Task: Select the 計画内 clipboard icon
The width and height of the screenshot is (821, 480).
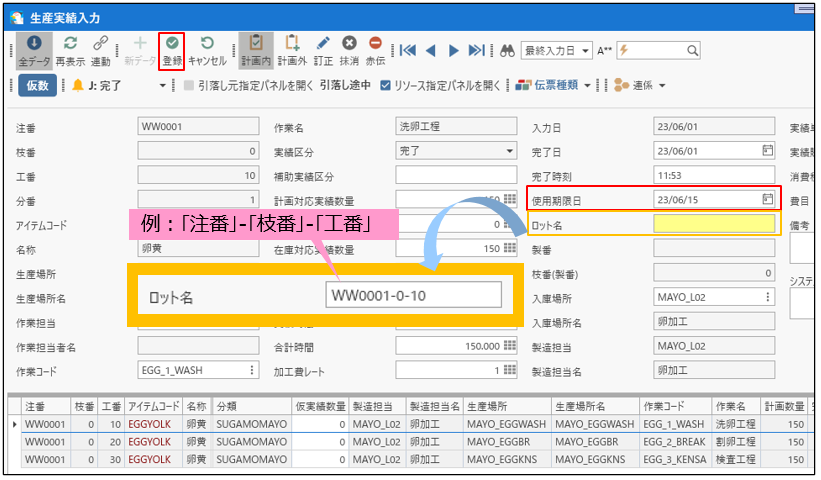Action: 256,51
